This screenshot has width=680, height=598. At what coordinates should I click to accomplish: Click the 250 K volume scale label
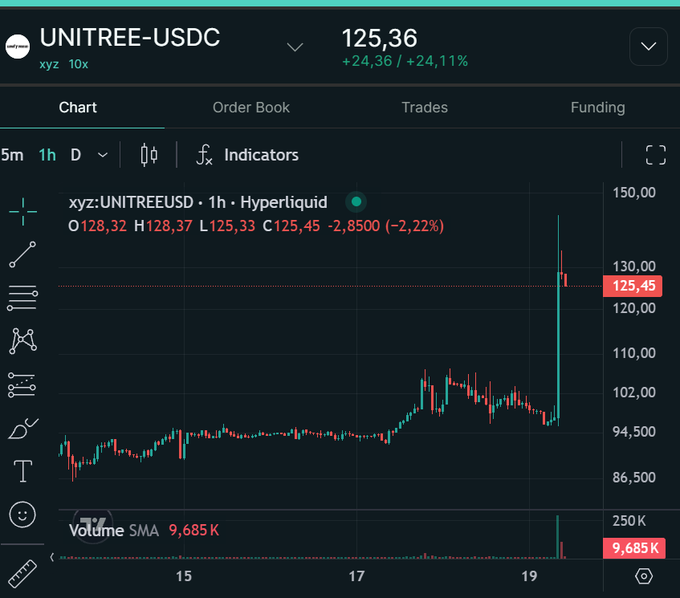point(629,520)
